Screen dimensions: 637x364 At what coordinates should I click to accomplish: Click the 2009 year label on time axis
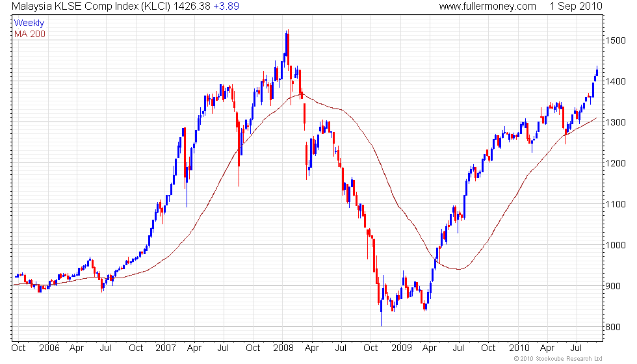coord(402,348)
